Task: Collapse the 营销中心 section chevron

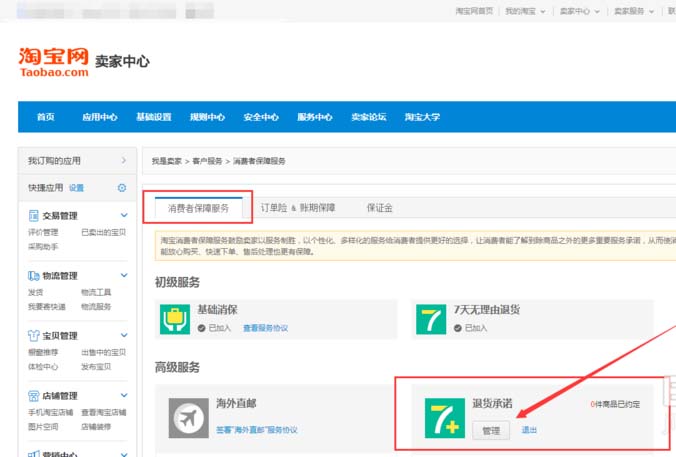Action: tap(124, 454)
